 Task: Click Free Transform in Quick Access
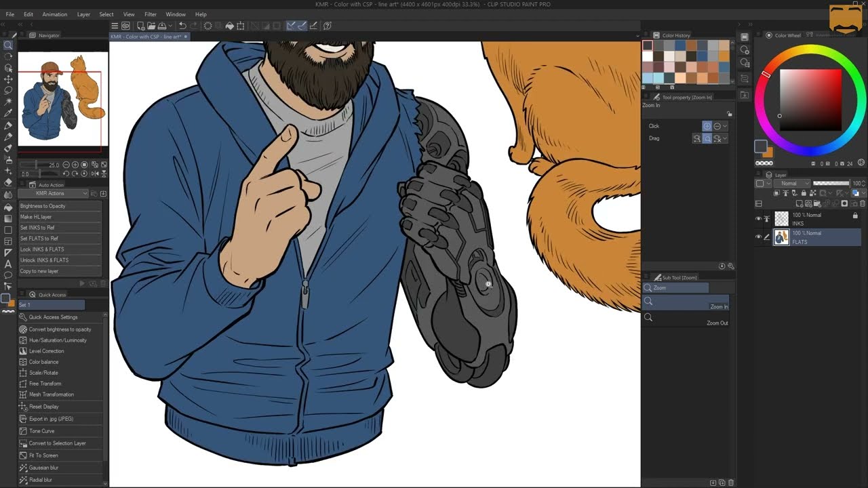pyautogui.click(x=60, y=384)
